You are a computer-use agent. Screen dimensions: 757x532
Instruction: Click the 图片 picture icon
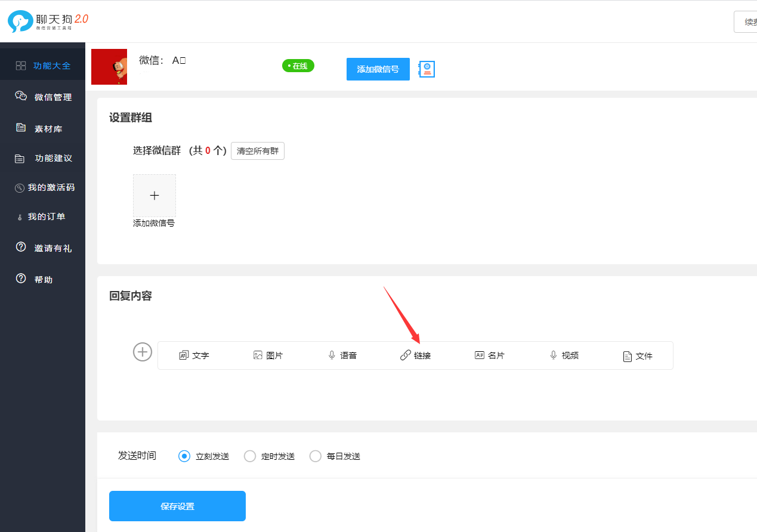pos(258,355)
